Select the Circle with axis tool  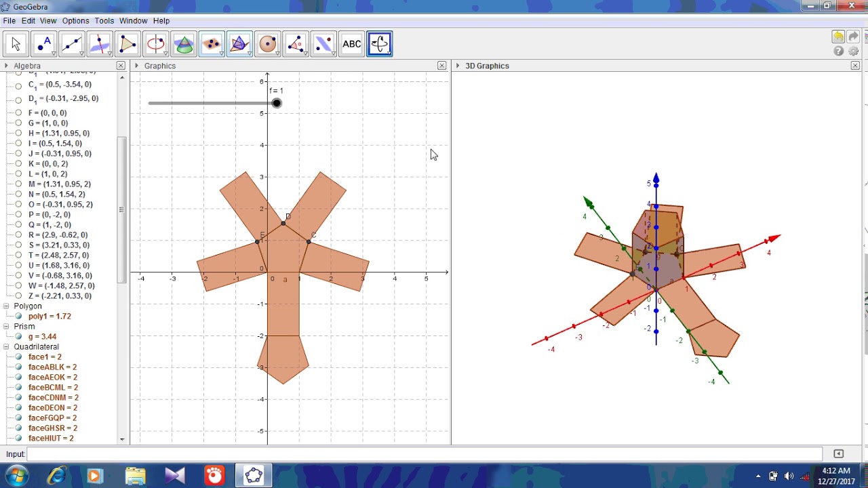coord(155,44)
